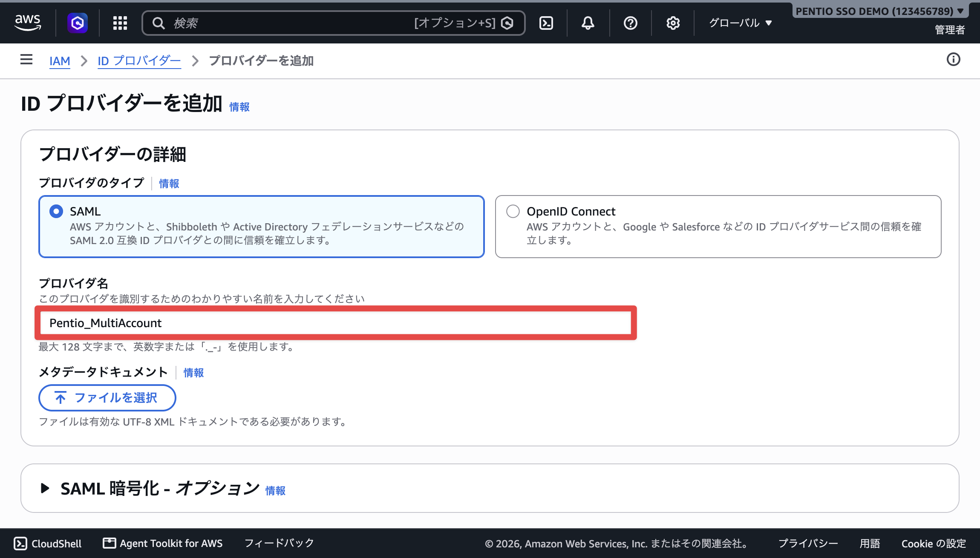
Task: Click the プロバイダ名 text field
Action: point(336,323)
